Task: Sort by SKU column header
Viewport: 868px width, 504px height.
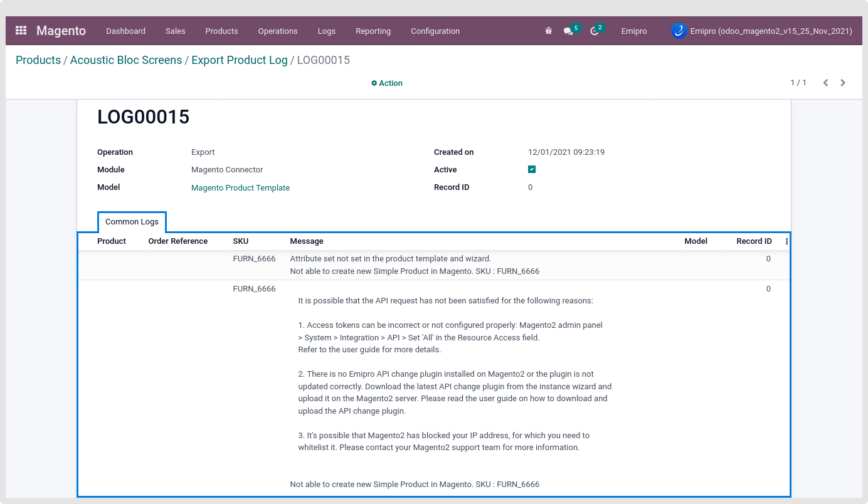Action: [x=241, y=241]
